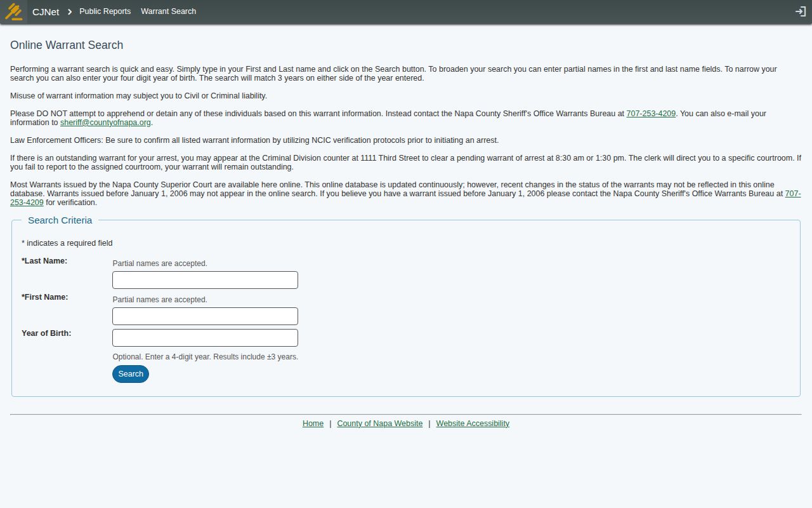Image resolution: width=812 pixels, height=508 pixels.
Task: Open the Home footer link
Action: tap(313, 424)
